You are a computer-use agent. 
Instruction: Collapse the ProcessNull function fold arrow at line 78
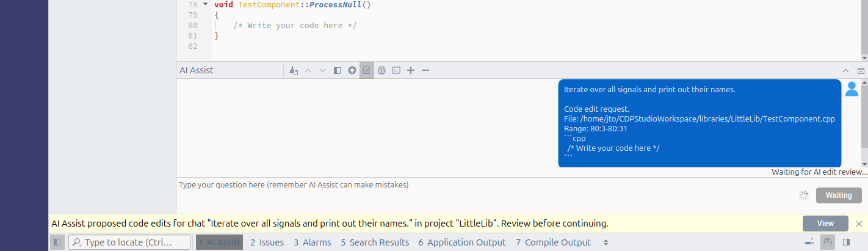point(205,4)
